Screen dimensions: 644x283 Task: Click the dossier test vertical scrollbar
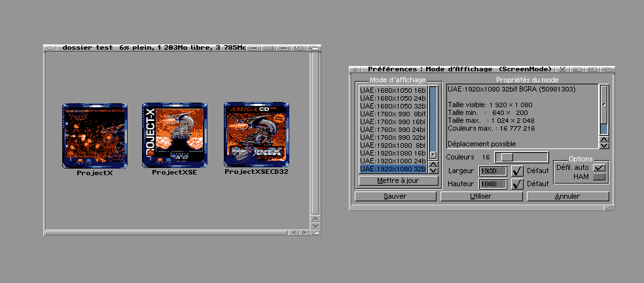[315, 133]
